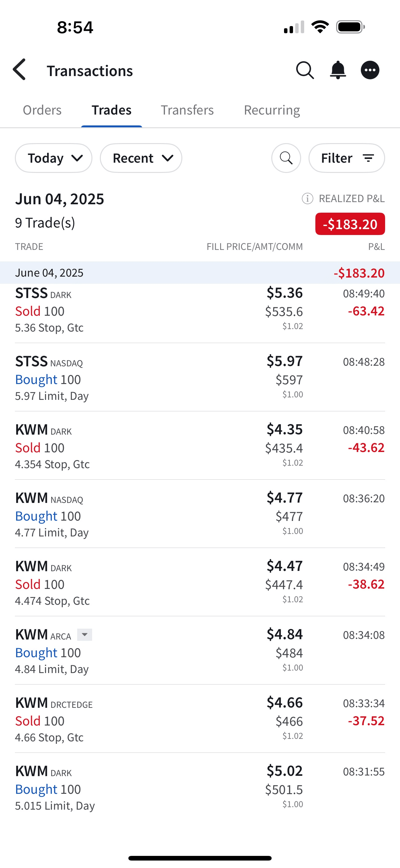
Task: Expand the Recent sort dropdown
Action: 141,158
